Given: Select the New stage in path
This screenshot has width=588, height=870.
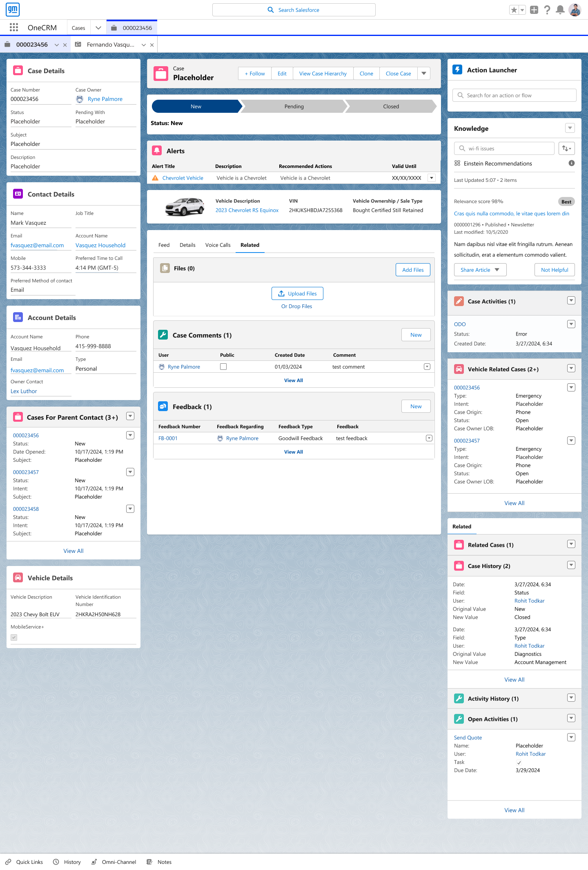Looking at the screenshot, I should (196, 106).
